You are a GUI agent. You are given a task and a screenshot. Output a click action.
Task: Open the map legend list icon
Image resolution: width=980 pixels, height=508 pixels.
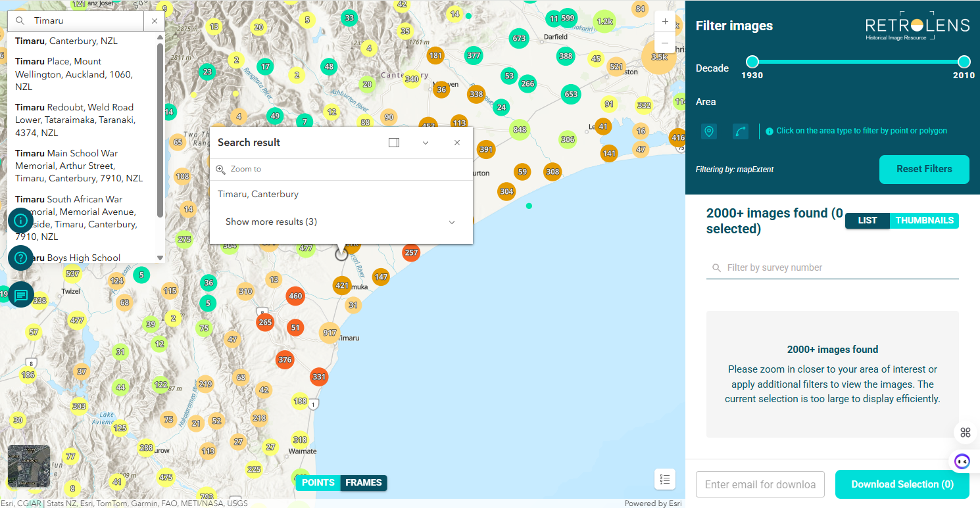[665, 479]
